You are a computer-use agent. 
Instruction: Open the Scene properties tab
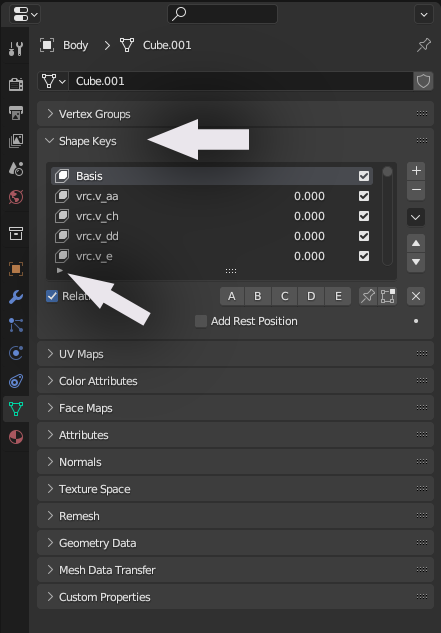tap(16, 169)
